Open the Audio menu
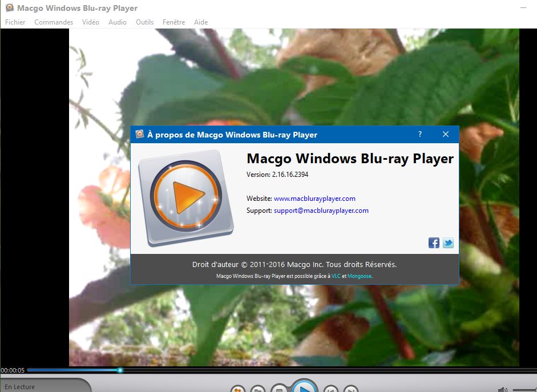This screenshot has width=537, height=392. [x=118, y=22]
